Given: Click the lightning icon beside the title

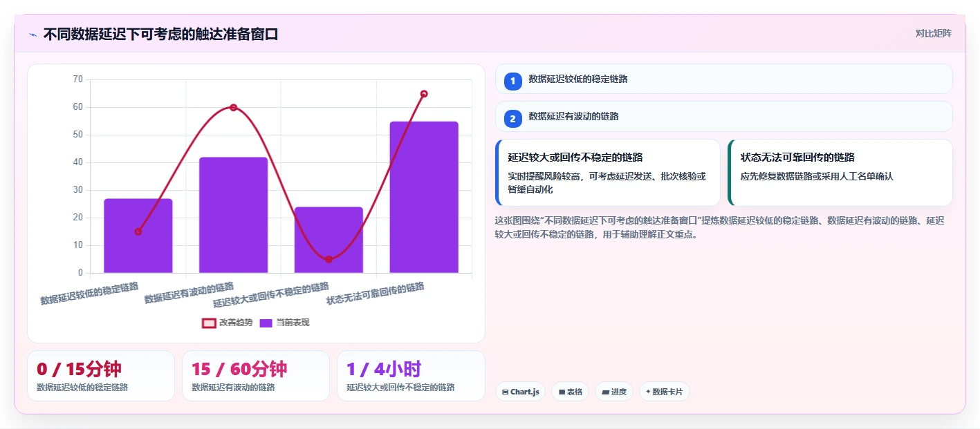Looking at the screenshot, I should (33, 35).
